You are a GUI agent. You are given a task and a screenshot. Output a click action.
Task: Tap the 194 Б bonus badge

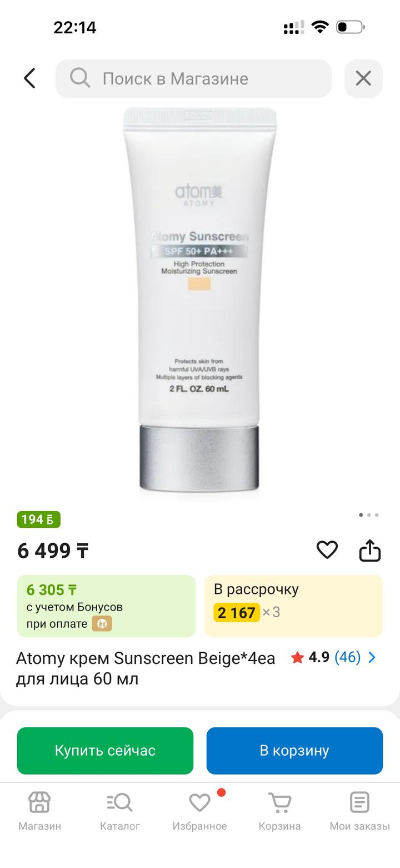coord(39,519)
